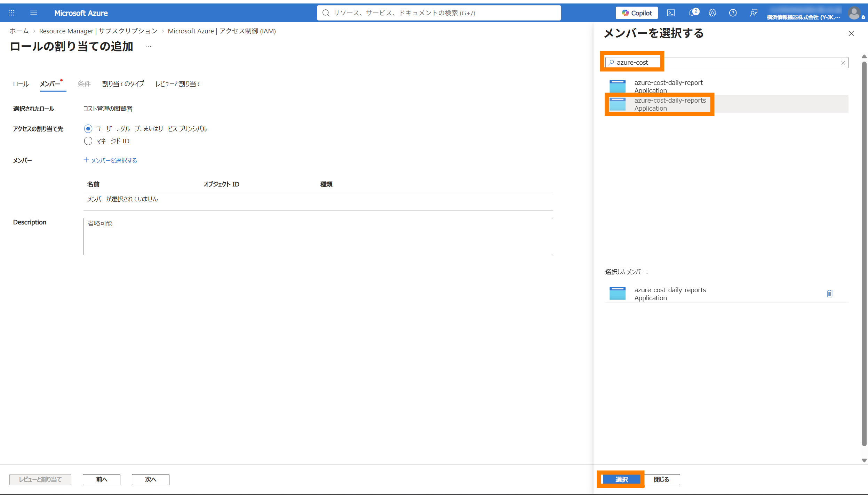
Task: Select the azure-cost-daily-reports application result
Action: tap(727, 104)
